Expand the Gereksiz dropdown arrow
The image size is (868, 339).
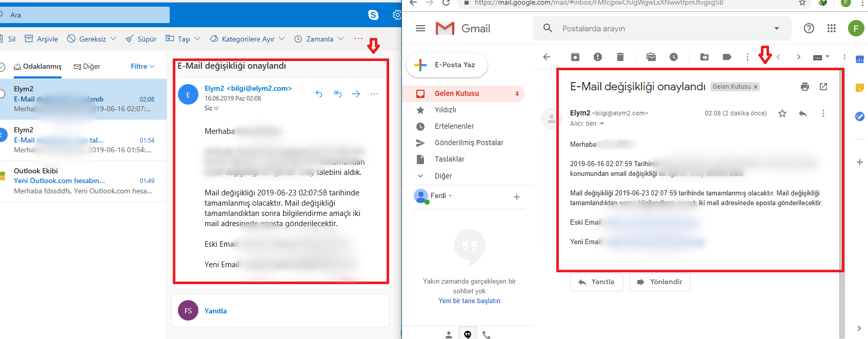(113, 39)
